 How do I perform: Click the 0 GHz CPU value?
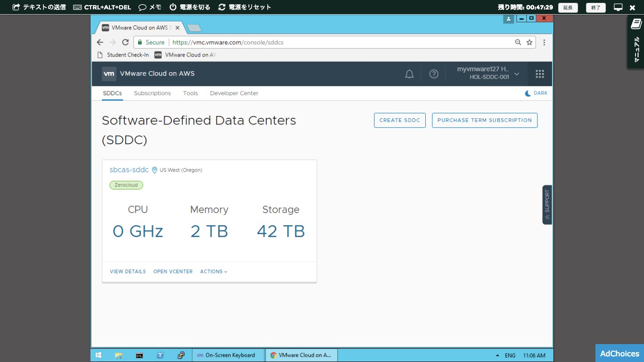138,231
